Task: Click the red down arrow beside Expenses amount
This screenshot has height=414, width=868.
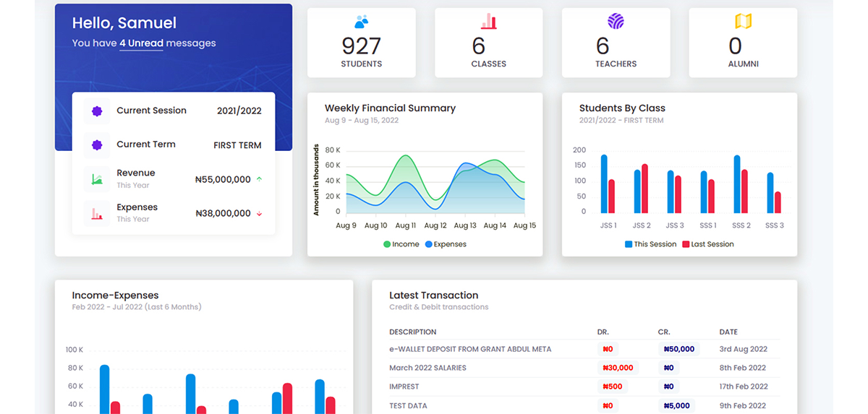Action: [259, 214]
